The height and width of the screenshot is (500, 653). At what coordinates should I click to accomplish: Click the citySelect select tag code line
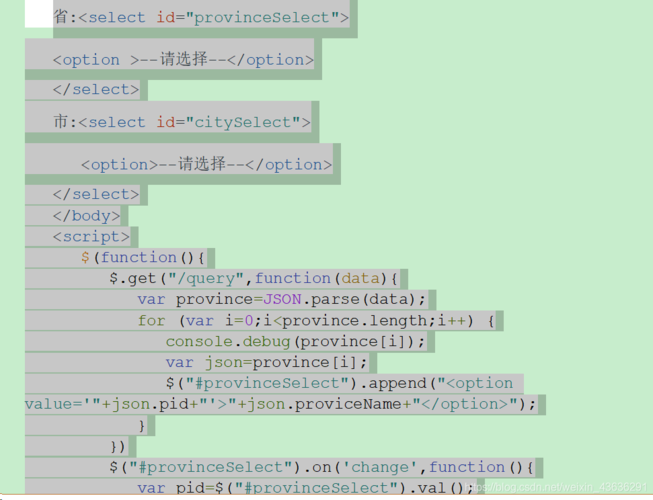[182, 122]
